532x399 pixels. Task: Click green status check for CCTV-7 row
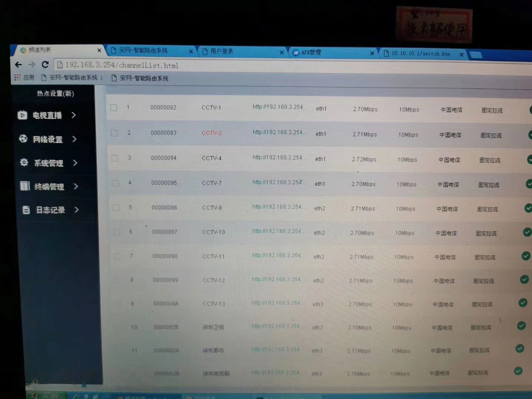pyautogui.click(x=529, y=184)
